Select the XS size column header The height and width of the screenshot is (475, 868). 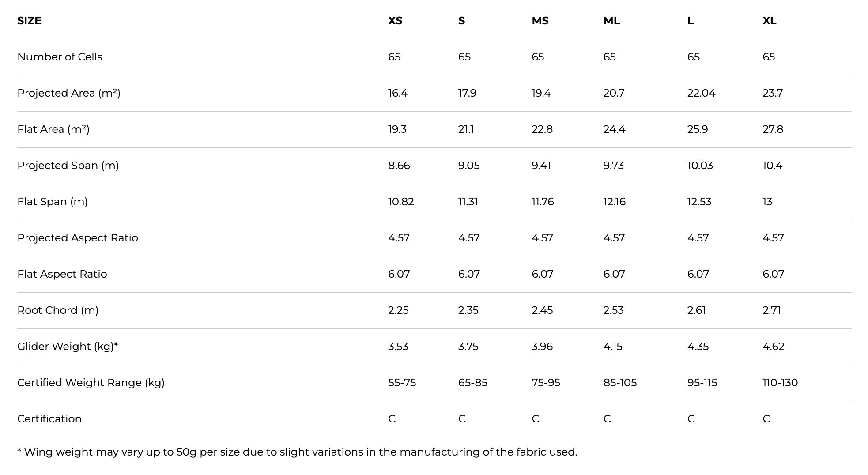click(x=395, y=21)
